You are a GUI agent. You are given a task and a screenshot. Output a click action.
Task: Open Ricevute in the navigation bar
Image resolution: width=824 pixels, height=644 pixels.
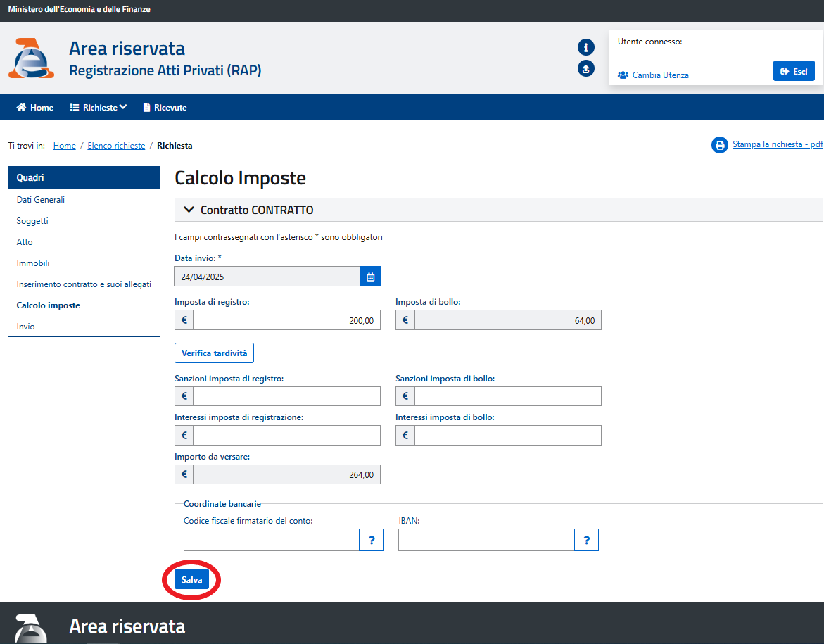(x=165, y=107)
